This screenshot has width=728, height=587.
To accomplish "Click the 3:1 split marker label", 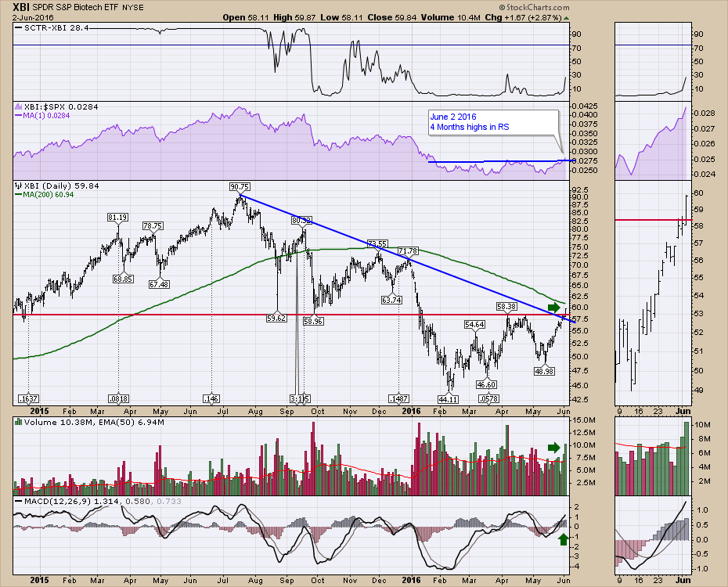I will pos(297,398).
